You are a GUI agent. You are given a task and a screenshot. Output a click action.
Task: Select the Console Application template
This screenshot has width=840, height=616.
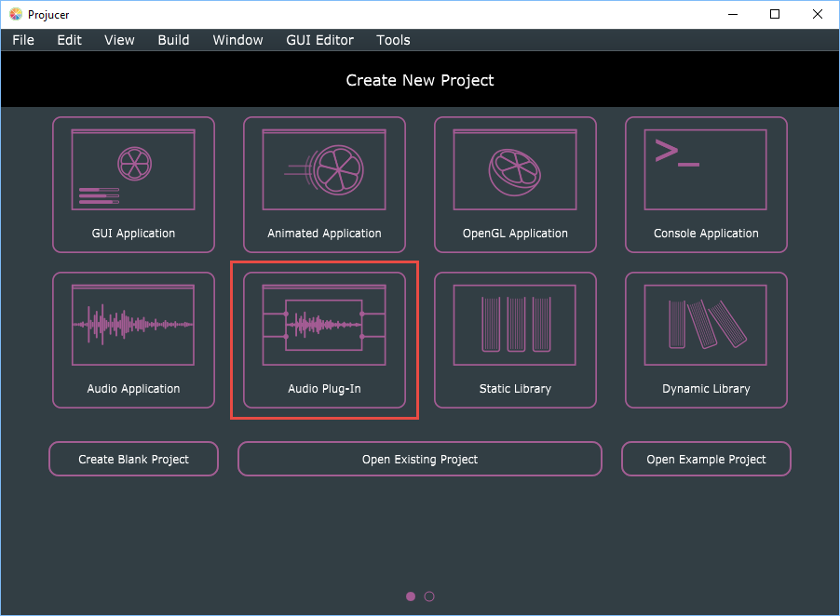click(x=706, y=184)
